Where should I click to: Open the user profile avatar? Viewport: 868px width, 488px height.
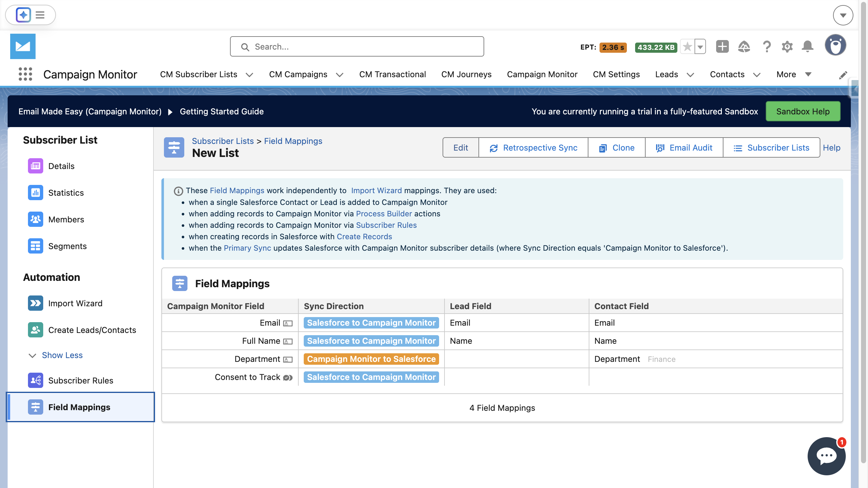pyautogui.click(x=835, y=45)
